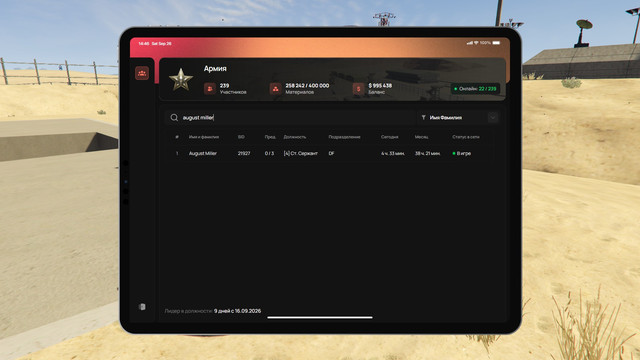Click warnings value 0 / 3
The height and width of the screenshot is (360, 640).
point(269,153)
